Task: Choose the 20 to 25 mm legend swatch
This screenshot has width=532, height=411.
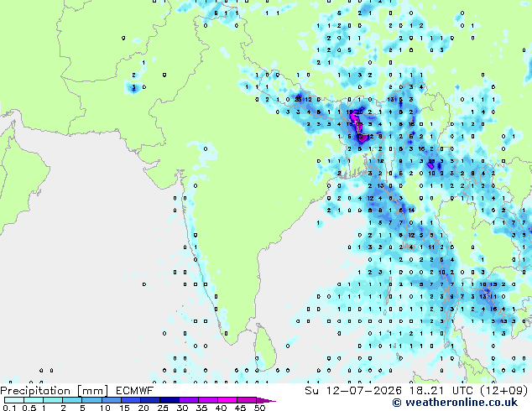Action: click(x=149, y=400)
